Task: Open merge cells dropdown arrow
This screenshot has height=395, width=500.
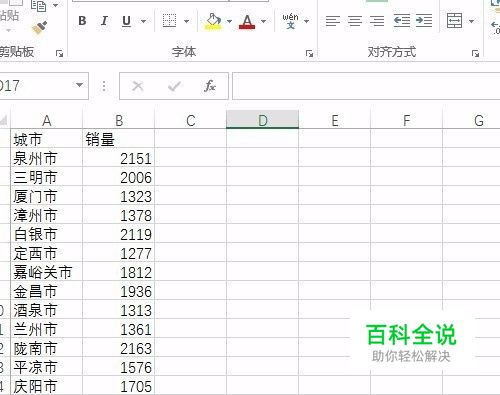Action: (471, 21)
